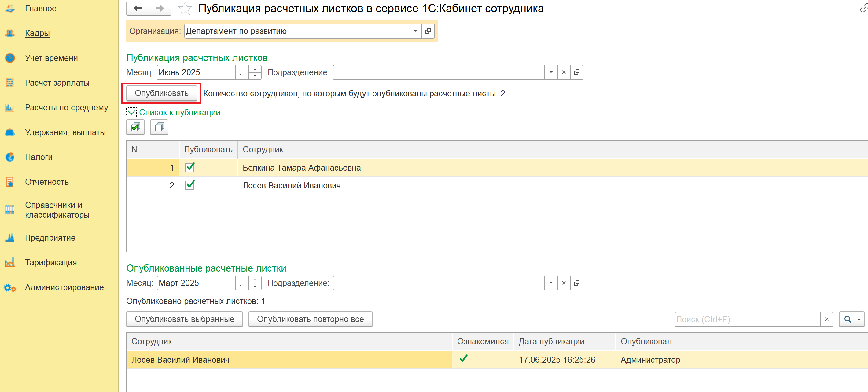The width and height of the screenshot is (868, 392).
Task: Click the Ознакомился column header
Action: click(483, 342)
